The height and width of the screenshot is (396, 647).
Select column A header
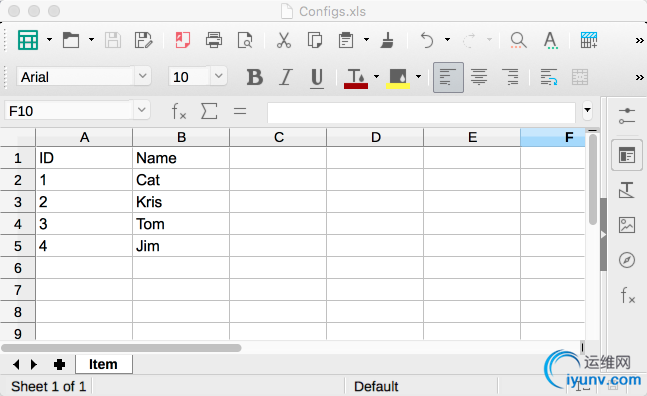84,137
